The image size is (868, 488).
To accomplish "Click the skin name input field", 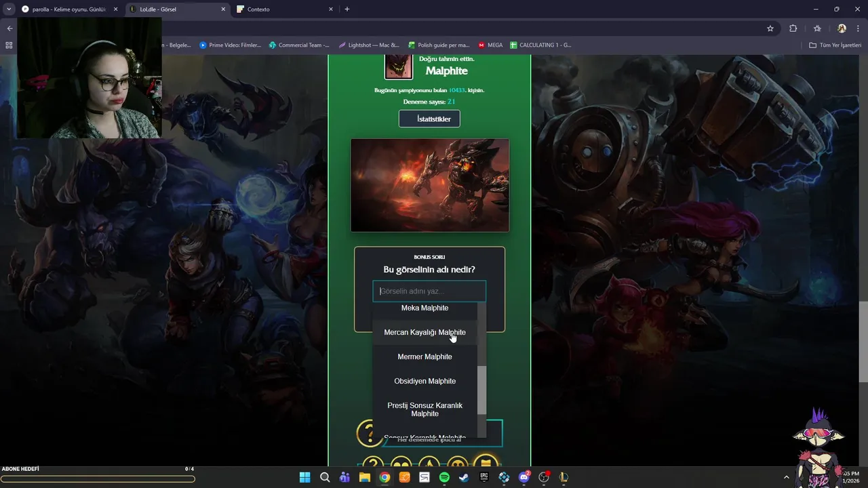I will pos(429,291).
